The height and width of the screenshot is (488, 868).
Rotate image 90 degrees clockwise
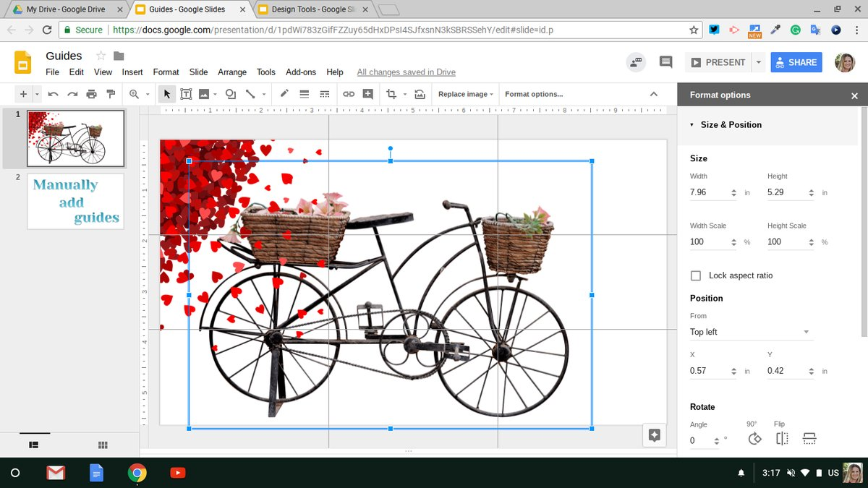[x=754, y=439]
